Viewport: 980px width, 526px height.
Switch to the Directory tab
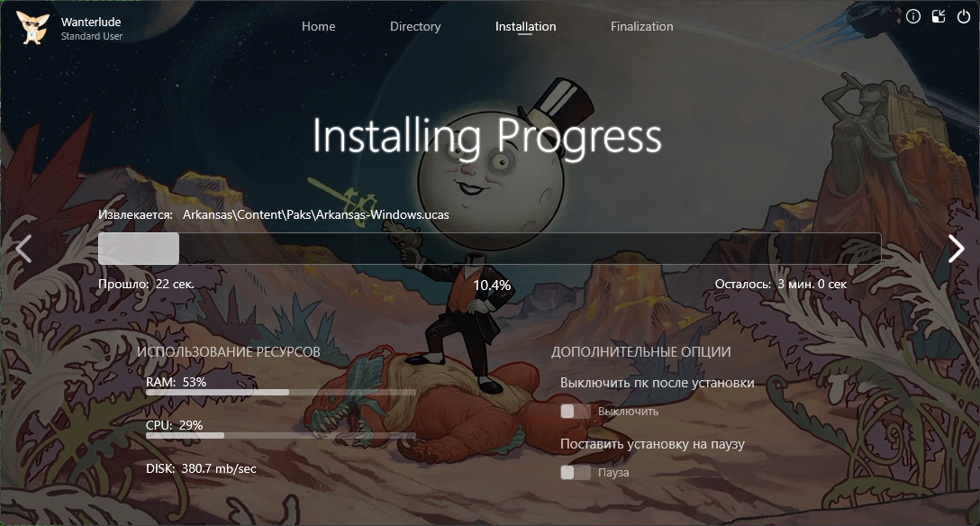click(415, 26)
